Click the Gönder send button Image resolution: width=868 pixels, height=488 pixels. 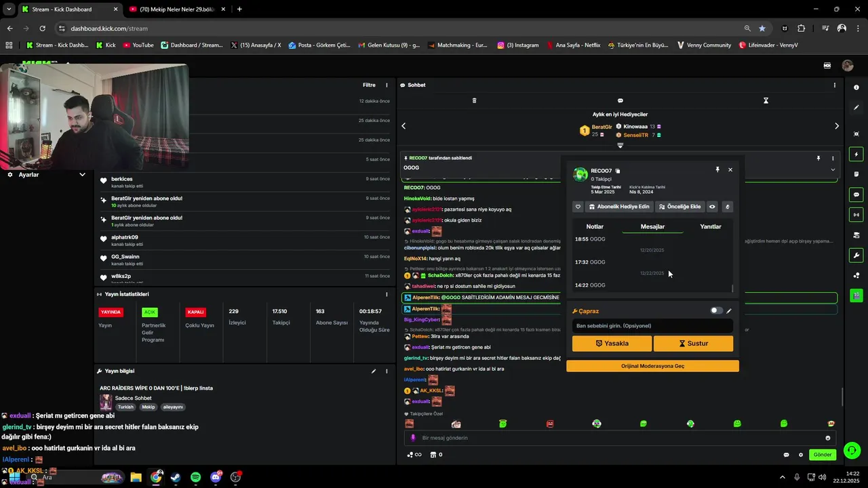pyautogui.click(x=823, y=455)
